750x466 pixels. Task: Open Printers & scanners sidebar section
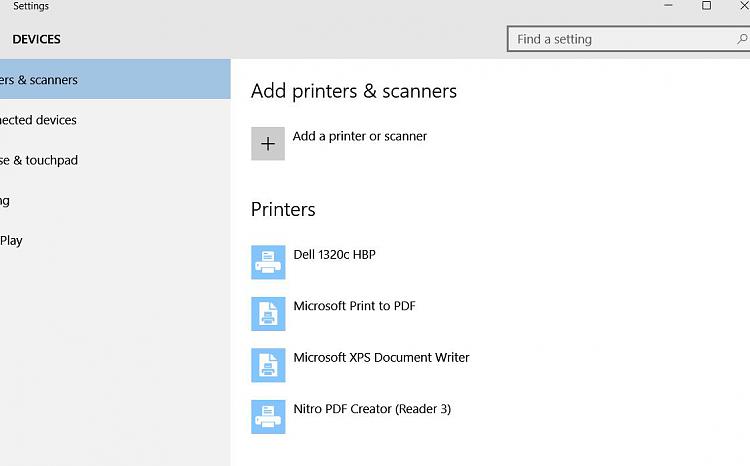(x=115, y=79)
